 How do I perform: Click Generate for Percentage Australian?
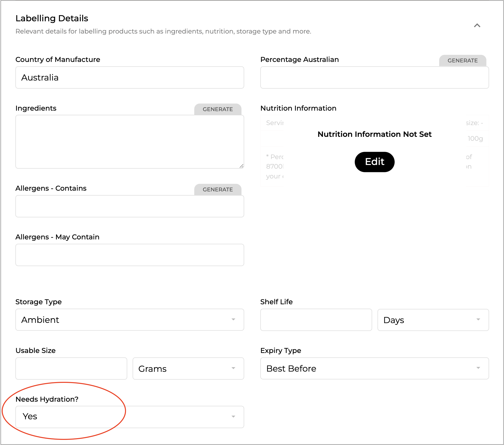coord(462,60)
